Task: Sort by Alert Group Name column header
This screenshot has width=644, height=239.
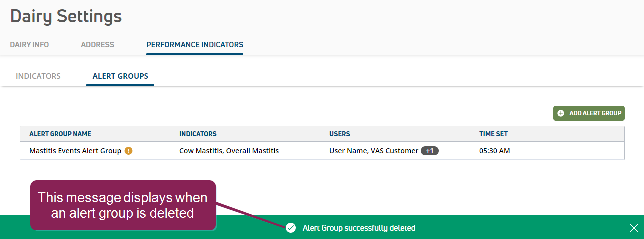Action: [x=60, y=134]
